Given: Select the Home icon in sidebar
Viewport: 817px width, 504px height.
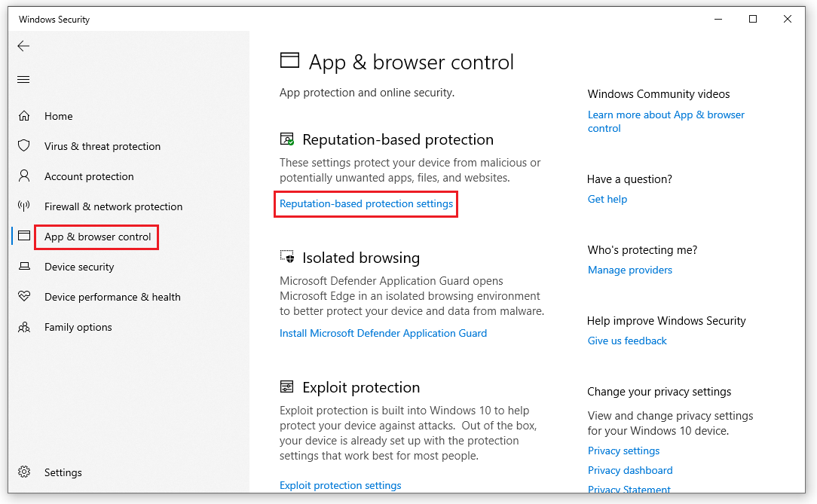Looking at the screenshot, I should tap(24, 116).
